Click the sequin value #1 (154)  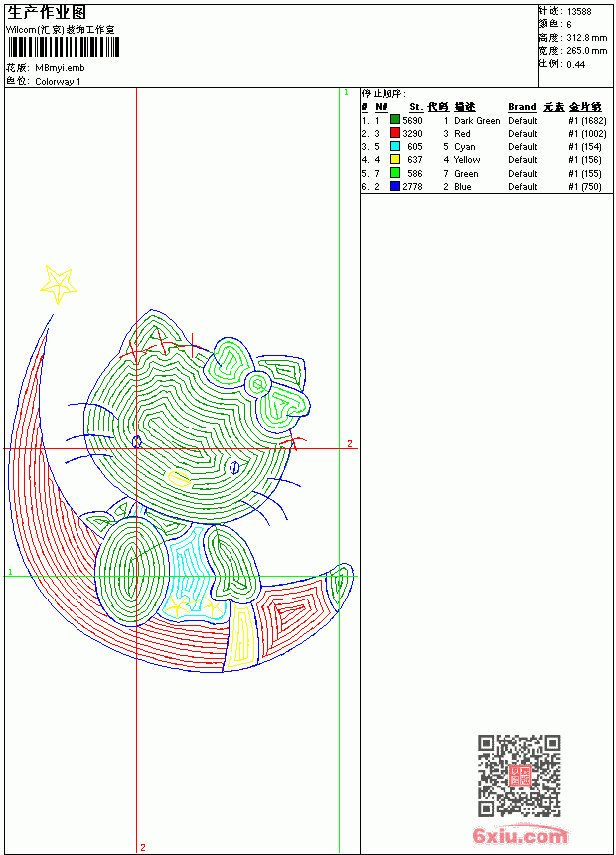tap(585, 147)
